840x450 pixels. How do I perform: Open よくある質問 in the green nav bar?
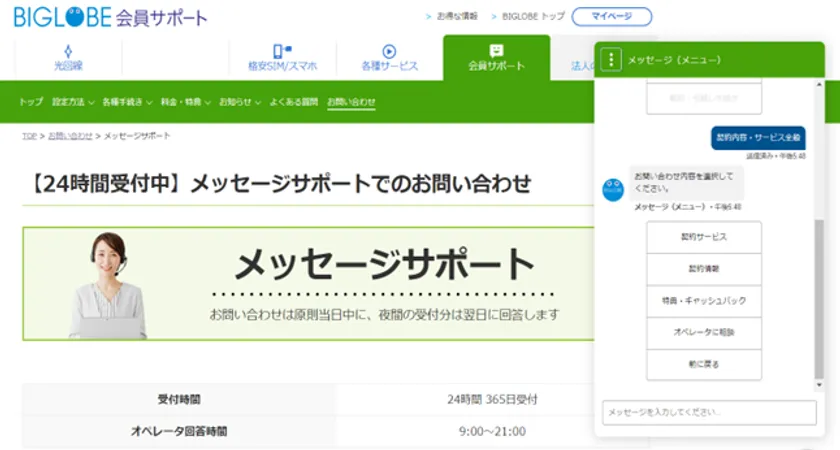click(293, 102)
